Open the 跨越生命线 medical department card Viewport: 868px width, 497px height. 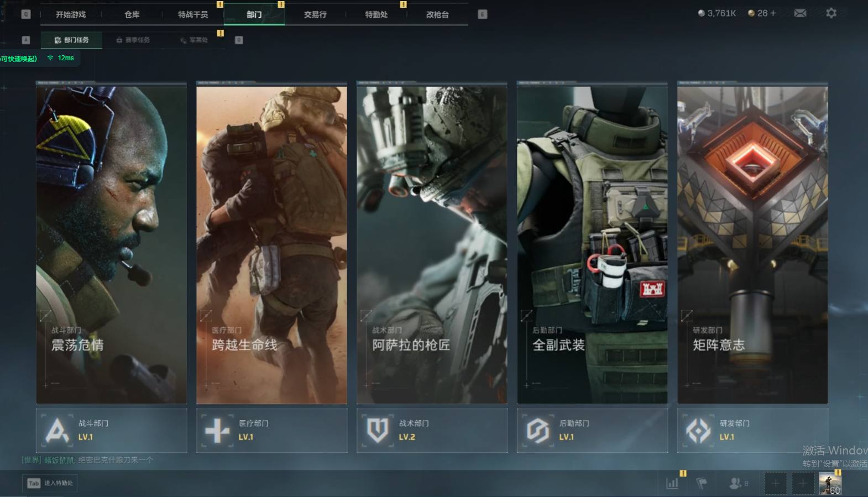(271, 244)
